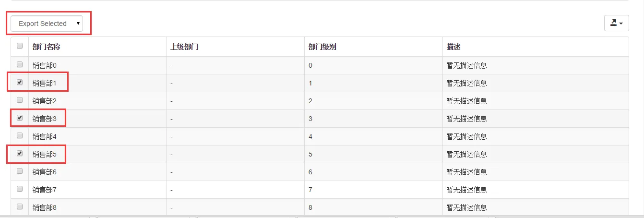Click the 部门名称 column header

[47, 47]
